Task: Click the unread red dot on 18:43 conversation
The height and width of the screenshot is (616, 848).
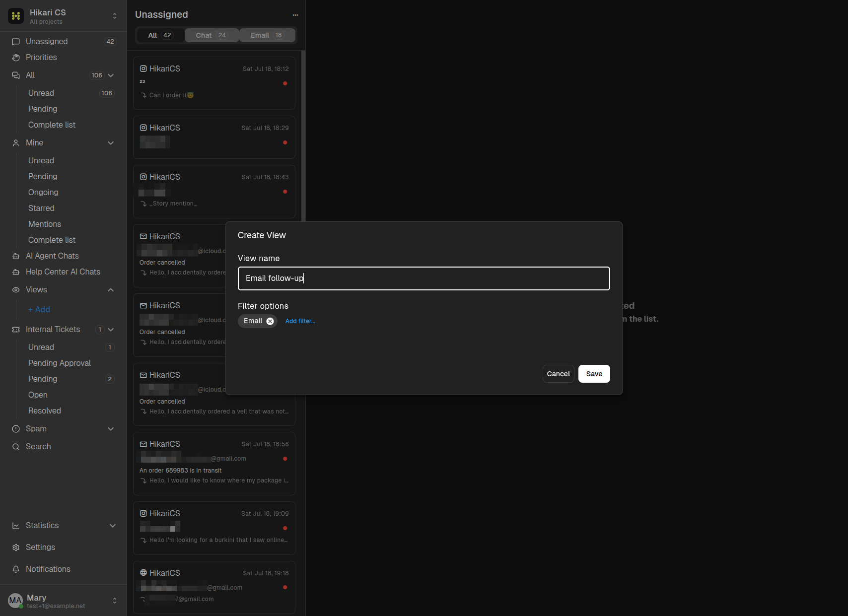Action: [285, 192]
